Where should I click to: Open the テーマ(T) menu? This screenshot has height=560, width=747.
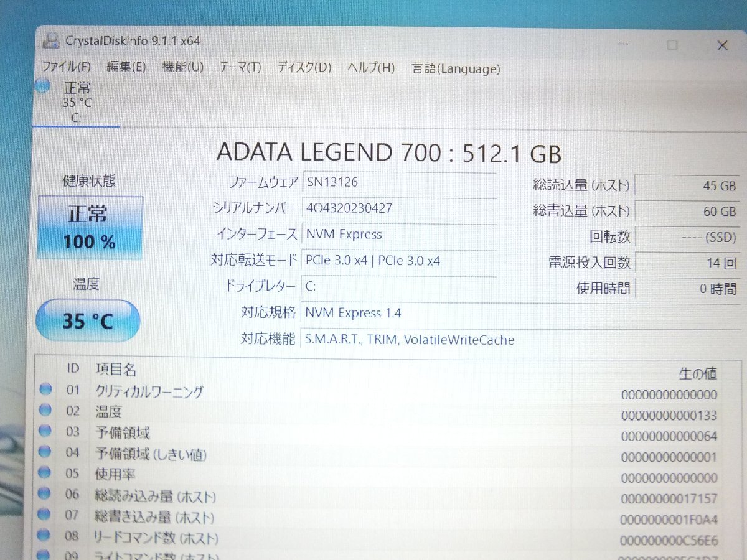pos(240,68)
